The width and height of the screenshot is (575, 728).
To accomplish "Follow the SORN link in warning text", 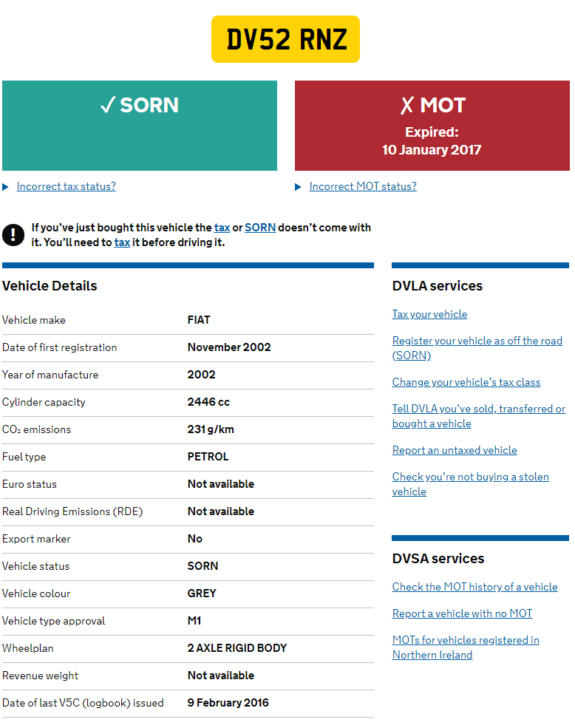I will (x=260, y=228).
